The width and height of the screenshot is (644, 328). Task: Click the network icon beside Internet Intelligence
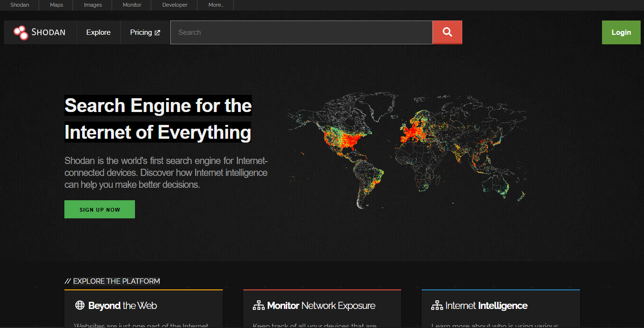tap(437, 306)
